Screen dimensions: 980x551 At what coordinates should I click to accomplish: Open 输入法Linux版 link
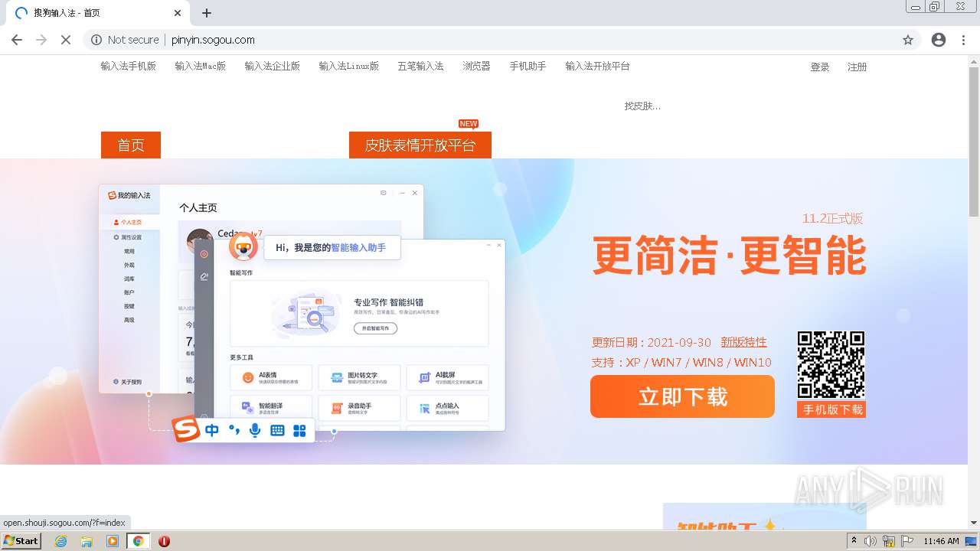click(x=349, y=67)
